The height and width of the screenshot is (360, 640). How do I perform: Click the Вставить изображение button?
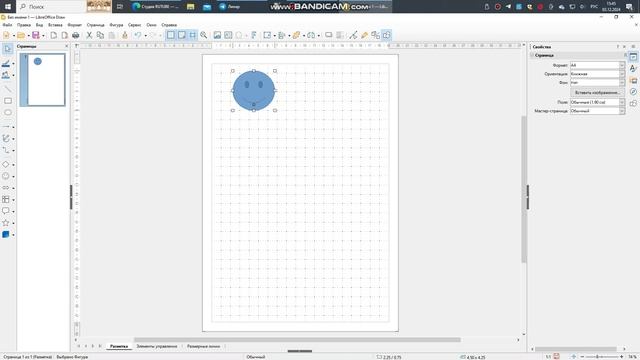tap(597, 93)
